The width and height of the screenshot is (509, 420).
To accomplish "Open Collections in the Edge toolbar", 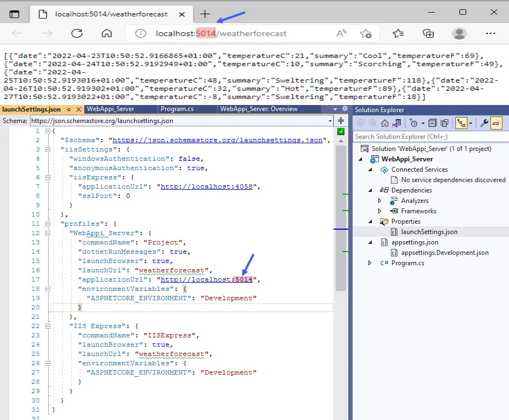I will coord(428,33).
